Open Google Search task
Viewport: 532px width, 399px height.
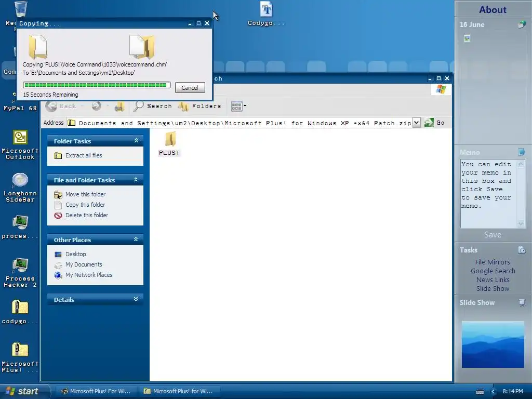[x=493, y=271]
